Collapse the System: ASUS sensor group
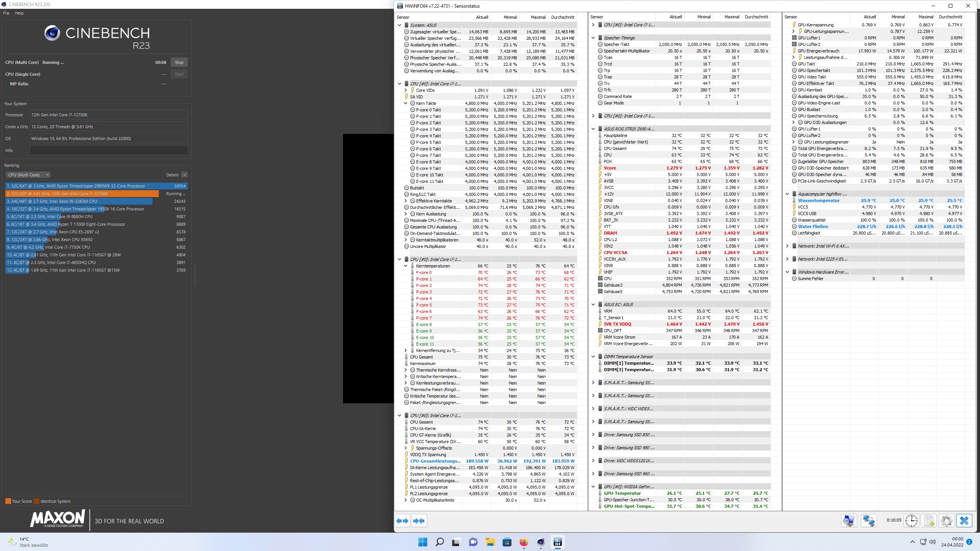 tap(399, 25)
